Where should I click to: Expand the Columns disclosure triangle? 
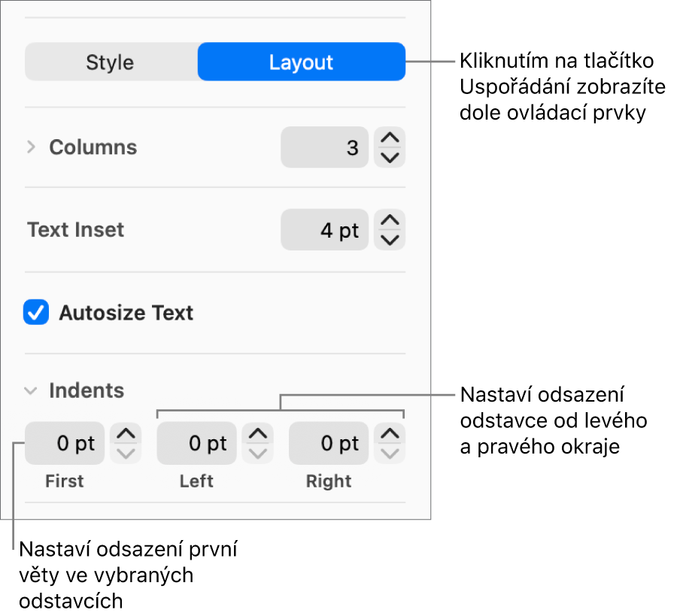pyautogui.click(x=31, y=147)
